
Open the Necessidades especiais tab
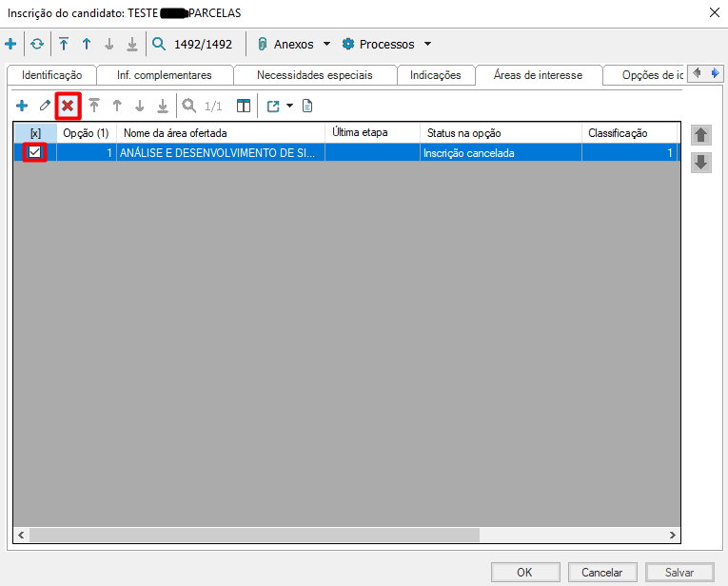[x=314, y=75]
